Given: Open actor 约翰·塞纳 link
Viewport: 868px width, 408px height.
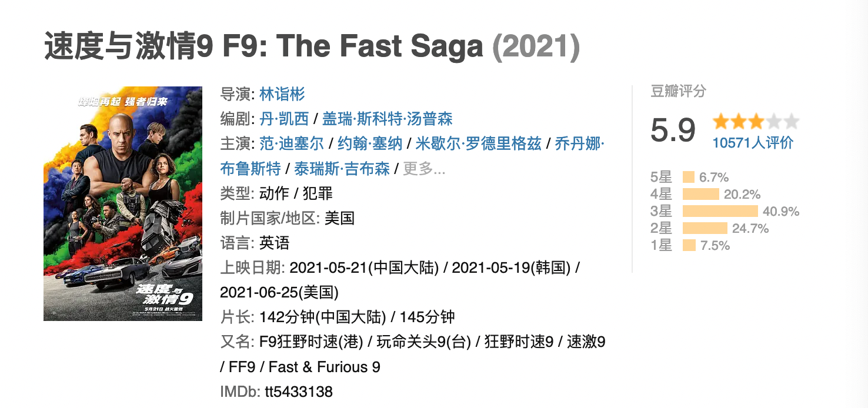Looking at the screenshot, I should tap(369, 143).
